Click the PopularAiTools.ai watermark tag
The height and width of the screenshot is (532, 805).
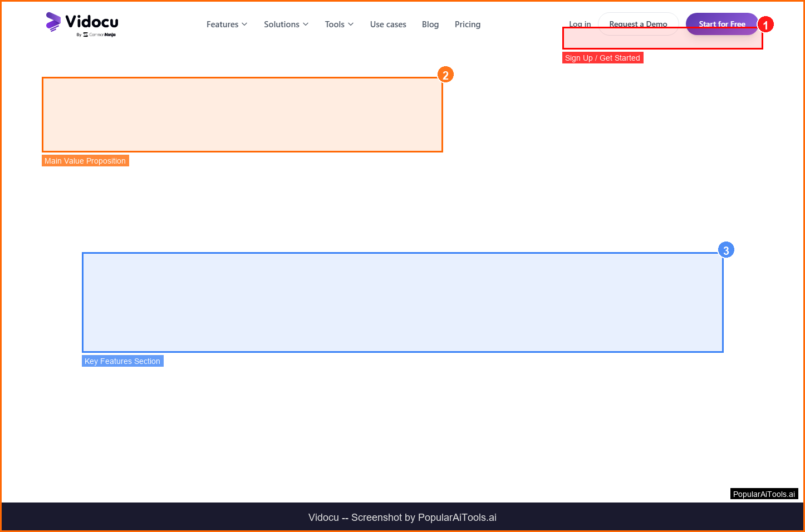[x=764, y=494]
